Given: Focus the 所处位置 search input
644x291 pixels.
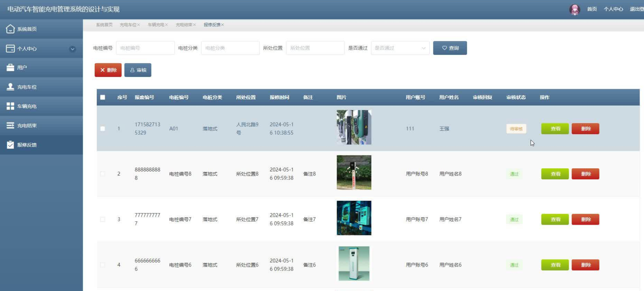Looking at the screenshot, I should click(x=315, y=48).
